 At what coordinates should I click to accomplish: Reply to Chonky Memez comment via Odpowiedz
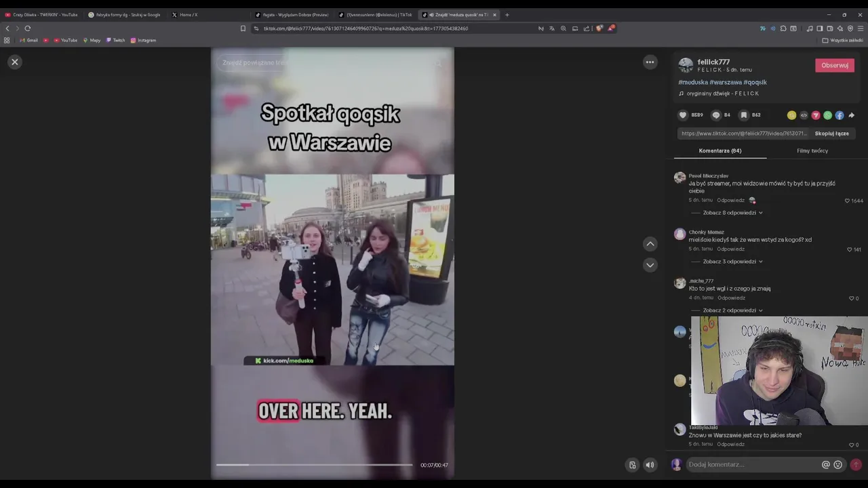[x=731, y=249]
